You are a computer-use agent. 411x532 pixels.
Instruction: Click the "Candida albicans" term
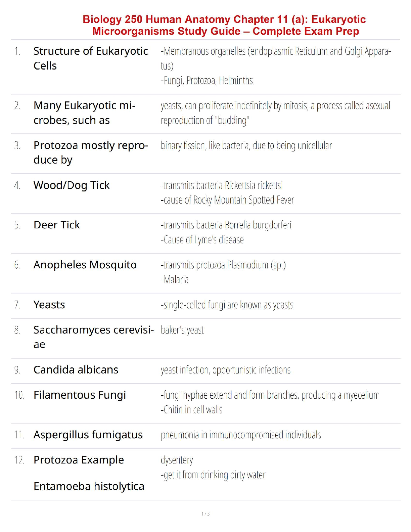click(76, 370)
